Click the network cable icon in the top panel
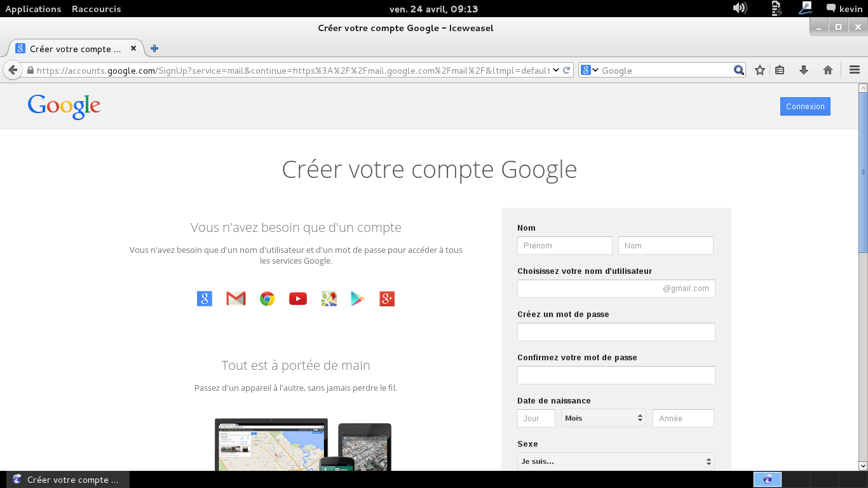Viewport: 868px width, 488px height. (806, 8)
